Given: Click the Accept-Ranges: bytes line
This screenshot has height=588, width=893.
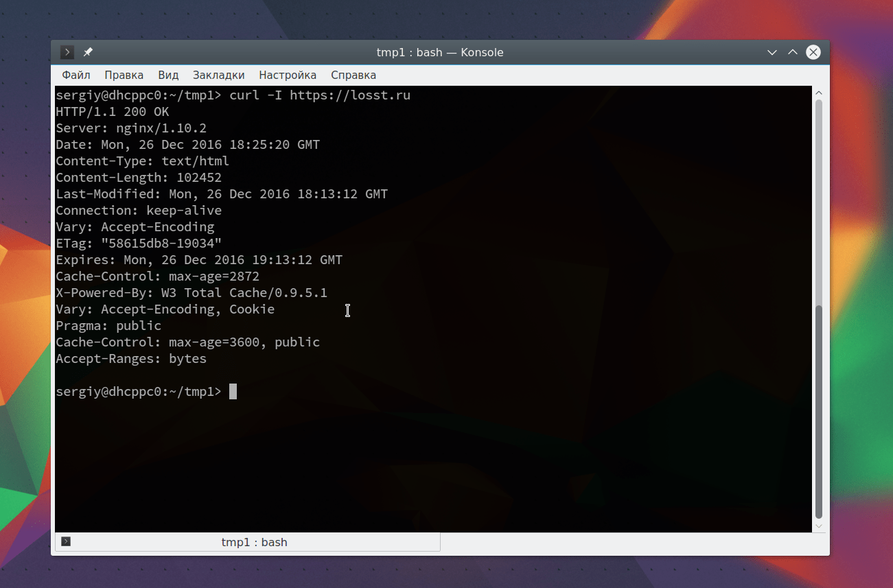Looking at the screenshot, I should [x=131, y=359].
